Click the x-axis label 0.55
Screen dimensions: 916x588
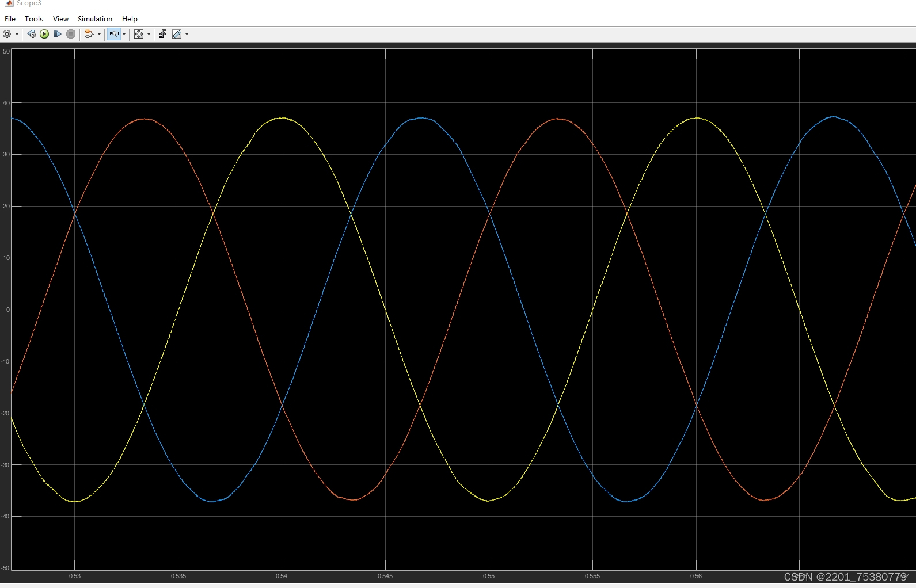pyautogui.click(x=489, y=576)
